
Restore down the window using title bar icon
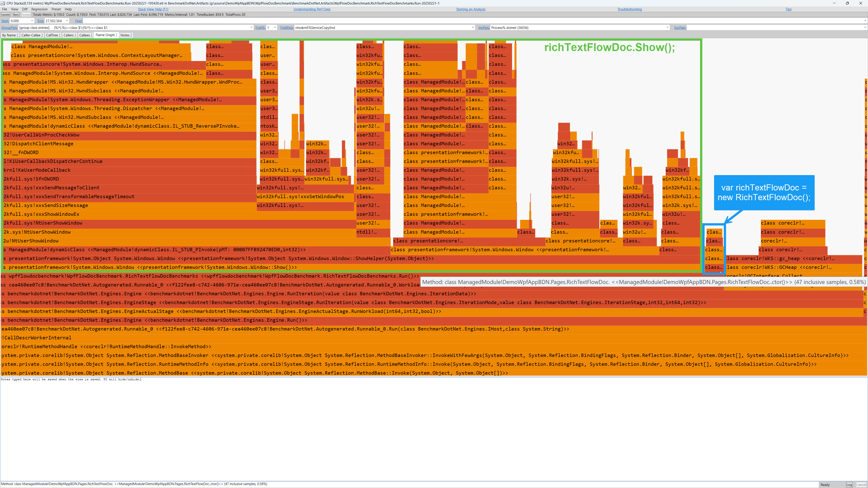[847, 3]
